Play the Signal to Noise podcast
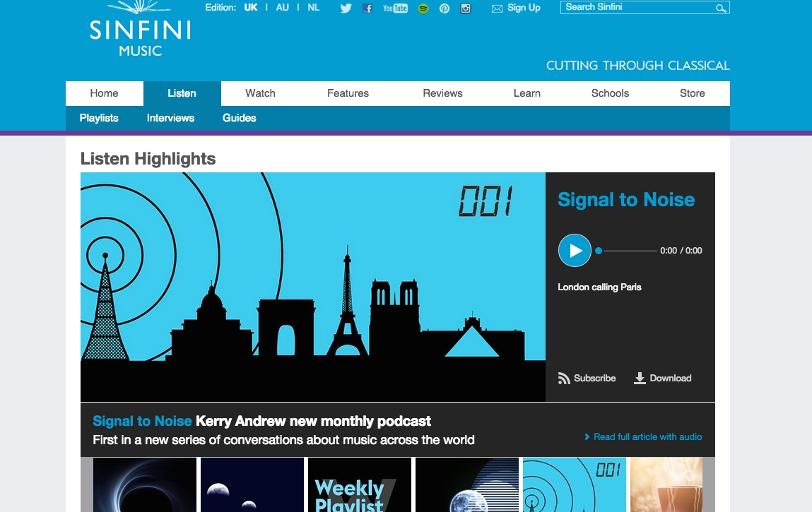Image resolution: width=812 pixels, height=512 pixels. point(575,251)
